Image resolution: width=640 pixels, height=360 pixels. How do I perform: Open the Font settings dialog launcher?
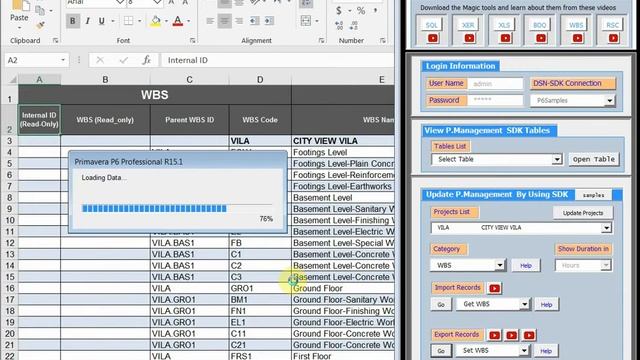192,40
